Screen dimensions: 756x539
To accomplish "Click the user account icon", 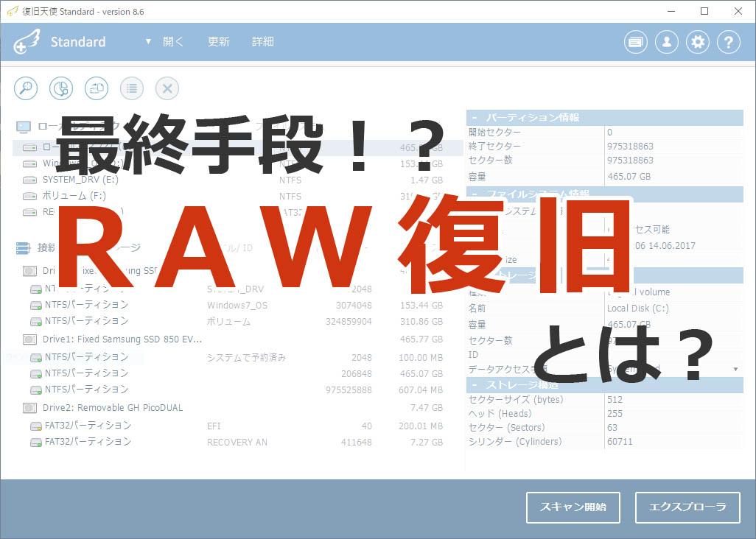I will pos(666,42).
